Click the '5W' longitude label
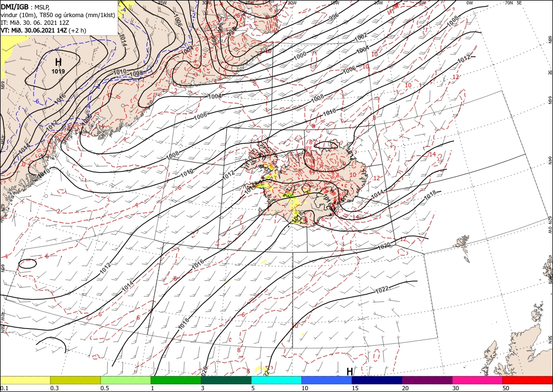 point(422,2)
